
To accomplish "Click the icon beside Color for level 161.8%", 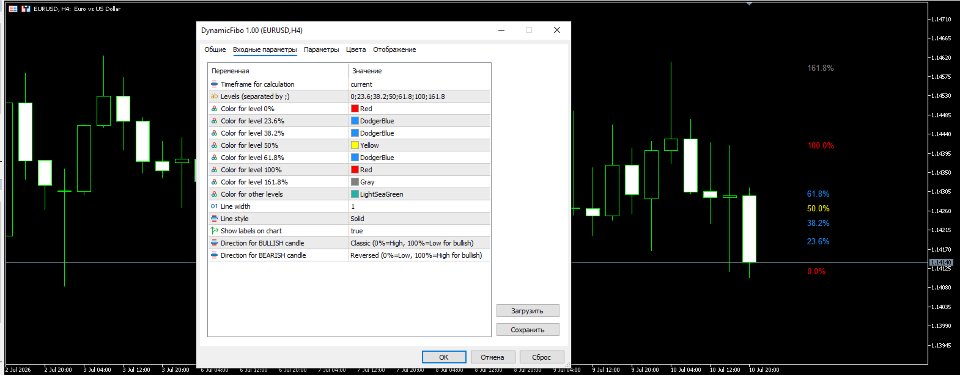I will pyautogui.click(x=214, y=182).
